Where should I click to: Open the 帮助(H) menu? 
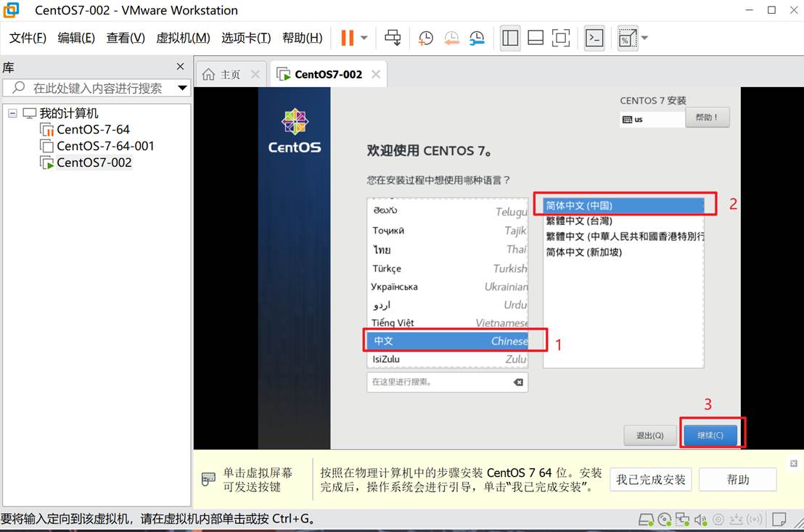click(303, 38)
